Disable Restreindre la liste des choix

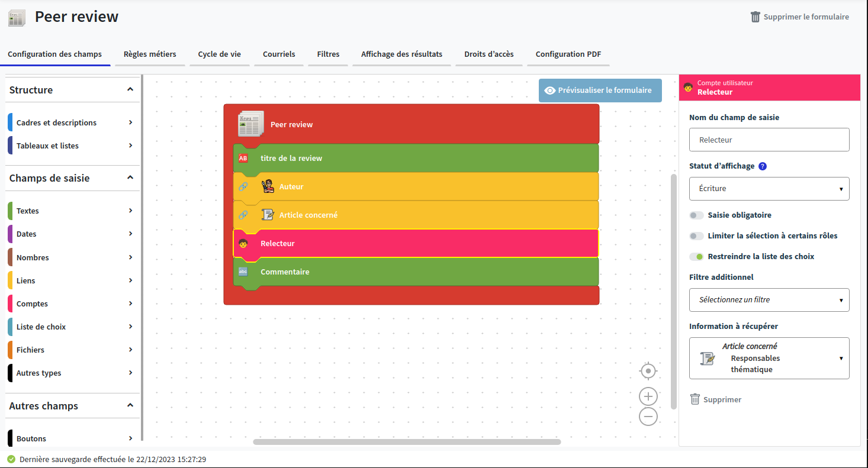[696, 257]
